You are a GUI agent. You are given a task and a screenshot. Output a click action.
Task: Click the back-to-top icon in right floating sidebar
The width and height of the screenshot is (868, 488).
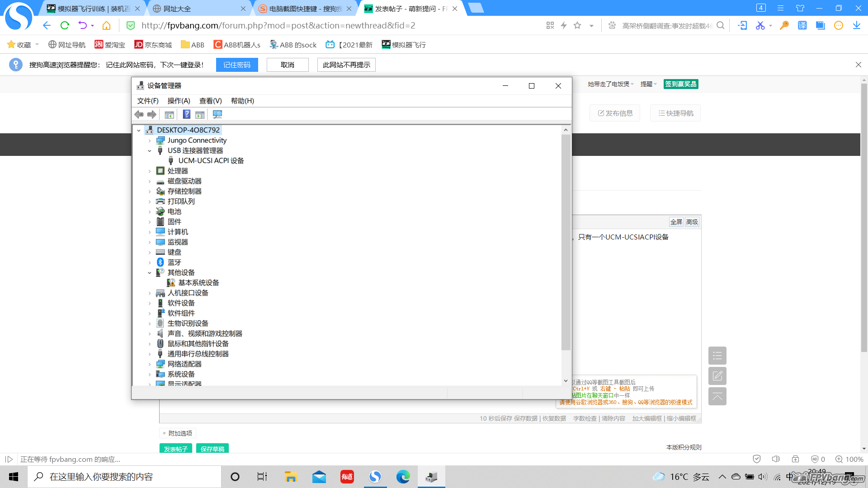717,396
